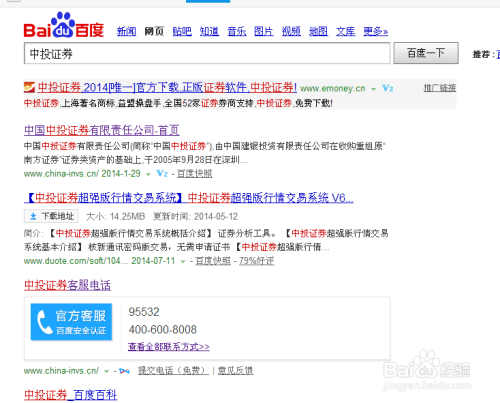
Task: Click the V2 badge beside emoney.cn
Action: (x=388, y=88)
